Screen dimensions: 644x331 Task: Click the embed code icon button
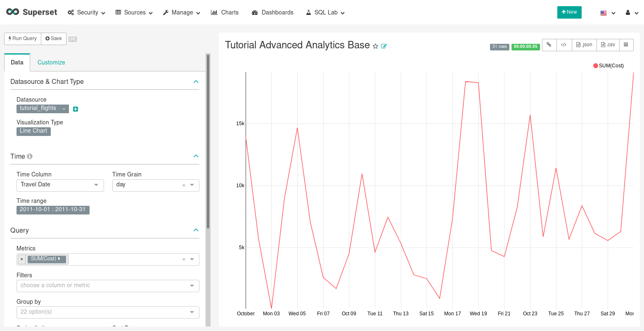[x=563, y=45]
